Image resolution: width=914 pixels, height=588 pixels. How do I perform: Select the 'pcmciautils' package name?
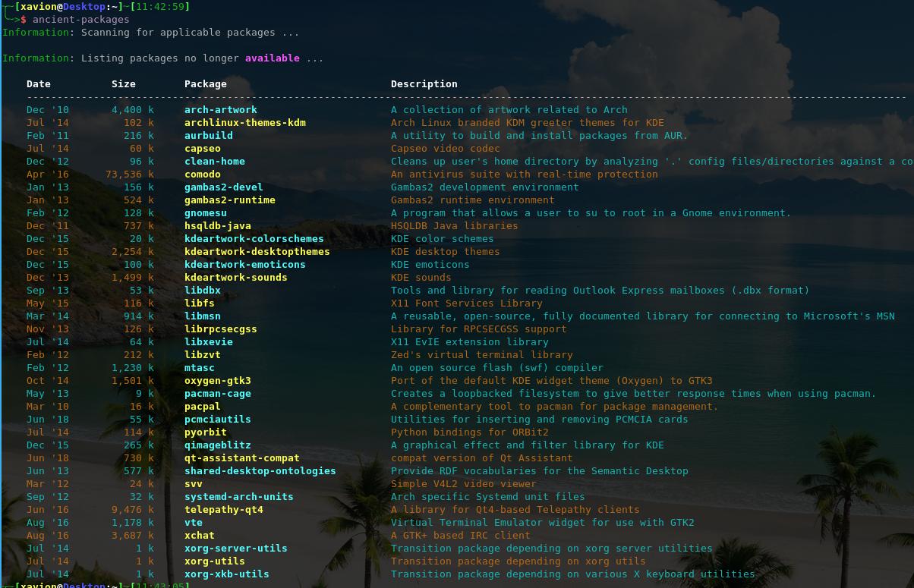218,419
